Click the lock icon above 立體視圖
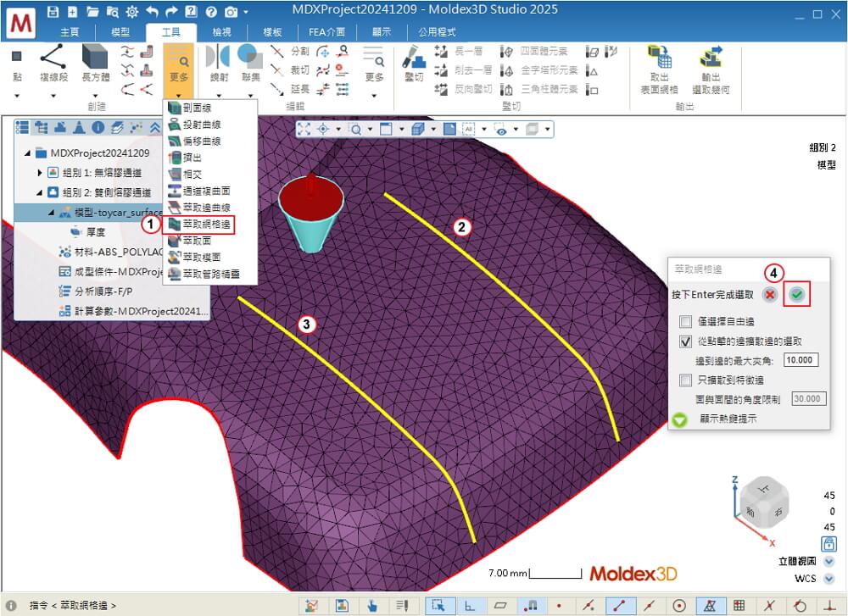 (x=828, y=543)
